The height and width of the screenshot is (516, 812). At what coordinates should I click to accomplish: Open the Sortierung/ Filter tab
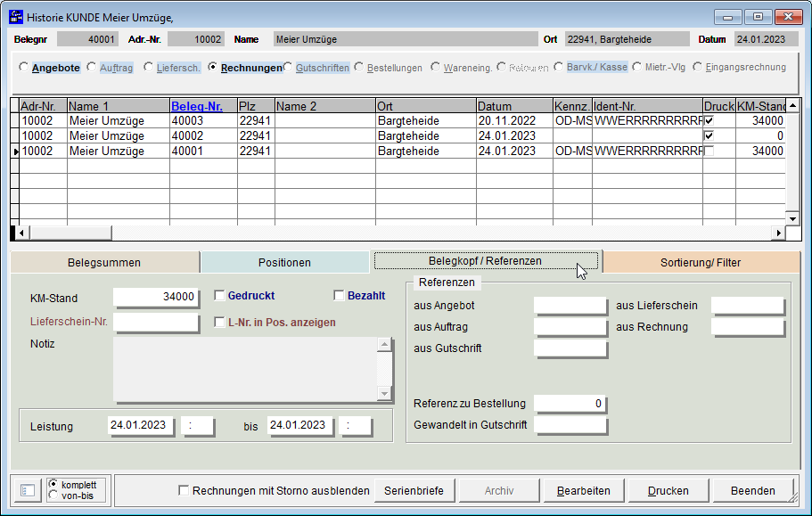[x=701, y=262]
